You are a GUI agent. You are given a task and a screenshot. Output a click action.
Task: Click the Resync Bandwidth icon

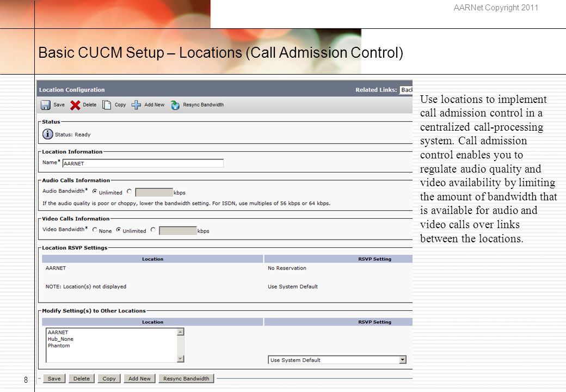(x=175, y=105)
